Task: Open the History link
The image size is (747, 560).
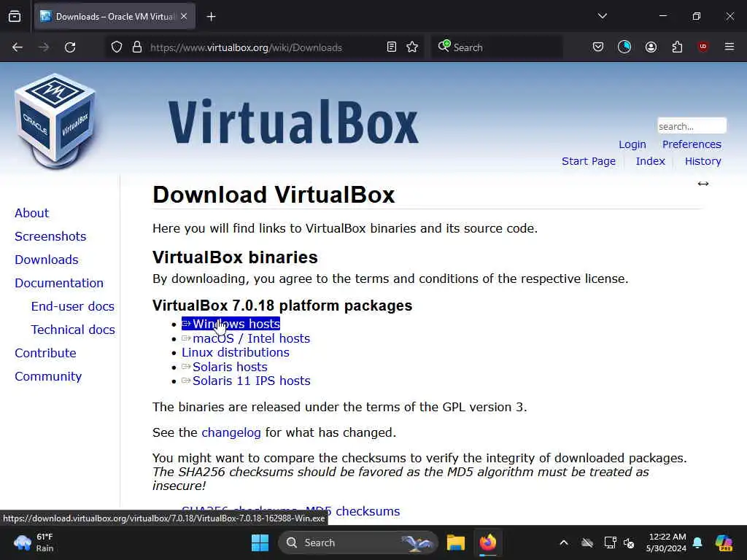Action: coord(703,161)
